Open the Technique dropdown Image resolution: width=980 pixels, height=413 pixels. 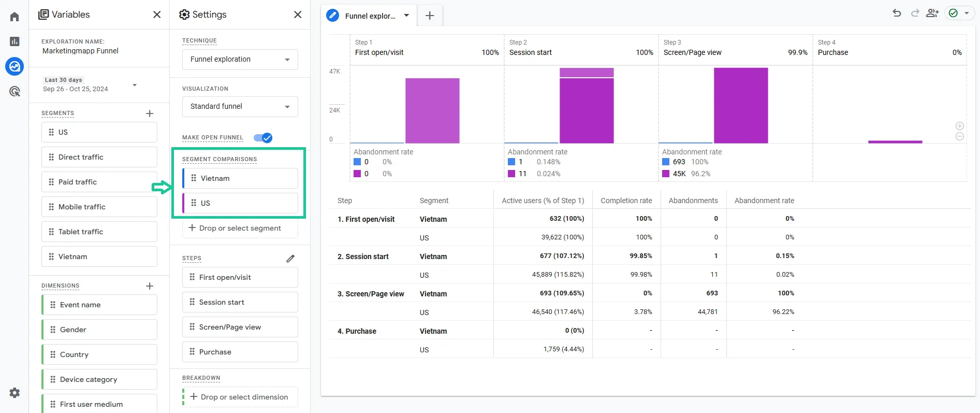pos(240,60)
